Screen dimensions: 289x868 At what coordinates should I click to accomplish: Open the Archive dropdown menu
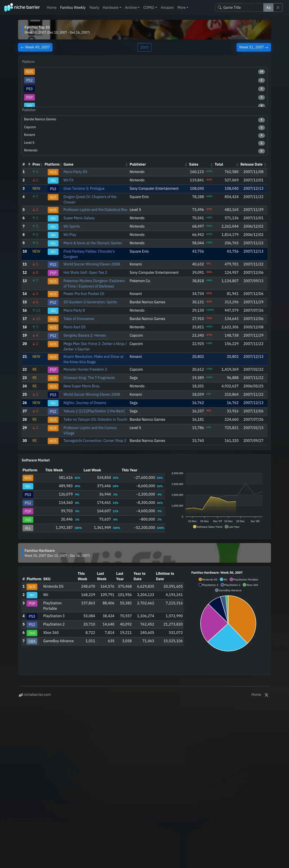132,7
